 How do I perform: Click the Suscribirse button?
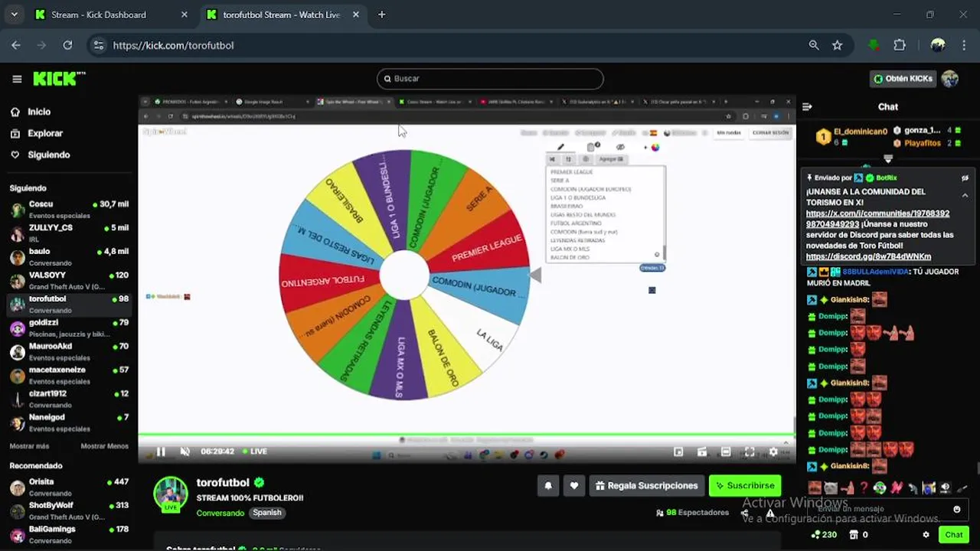745,486
